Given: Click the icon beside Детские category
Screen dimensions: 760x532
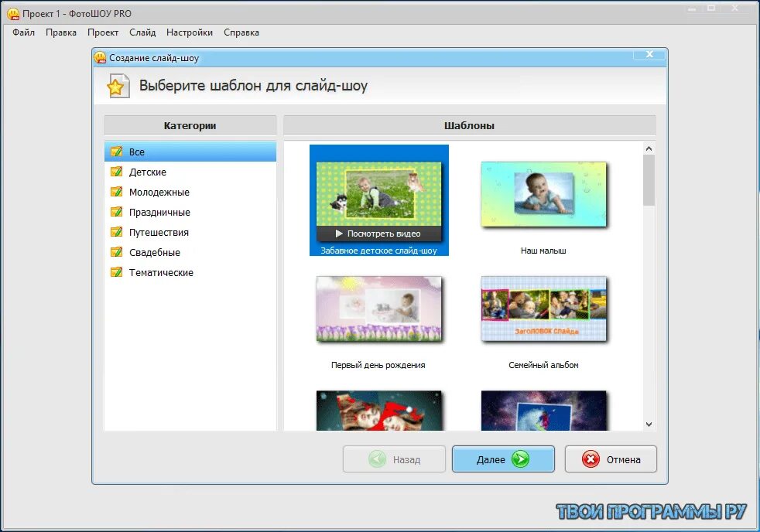Looking at the screenshot, I should tap(116, 172).
